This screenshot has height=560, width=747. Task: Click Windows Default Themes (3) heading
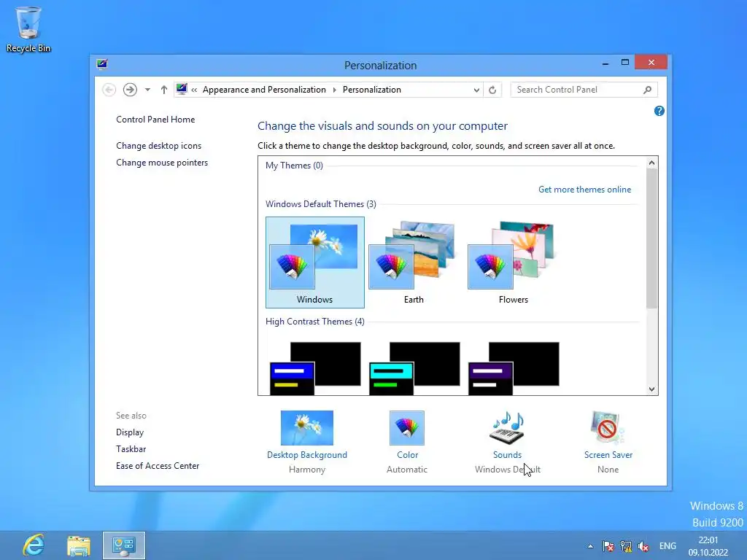pyautogui.click(x=321, y=204)
